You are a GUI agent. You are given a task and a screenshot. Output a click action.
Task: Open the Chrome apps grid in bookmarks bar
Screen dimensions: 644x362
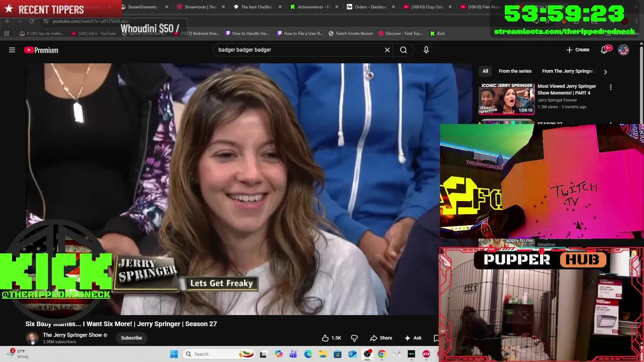coord(7,33)
